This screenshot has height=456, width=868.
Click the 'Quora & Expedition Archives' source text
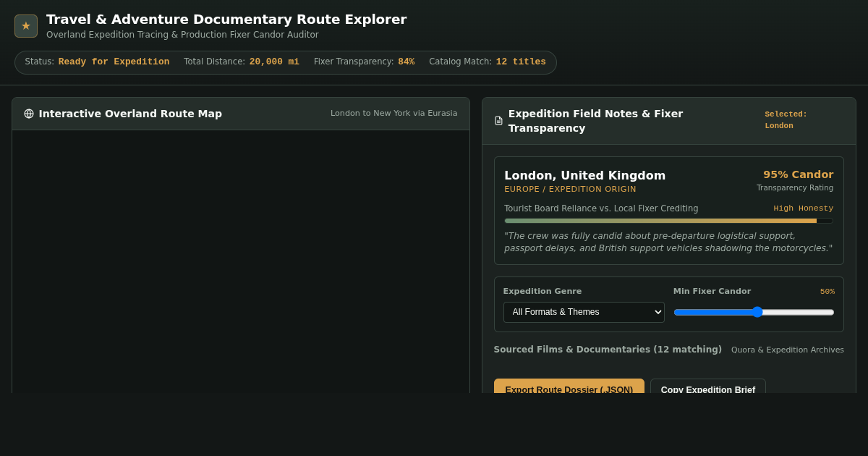coord(788,350)
